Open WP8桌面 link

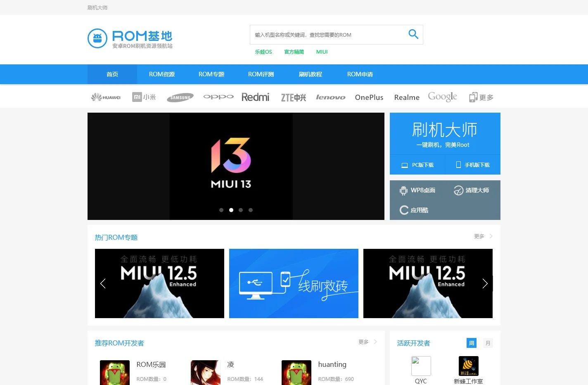(417, 190)
